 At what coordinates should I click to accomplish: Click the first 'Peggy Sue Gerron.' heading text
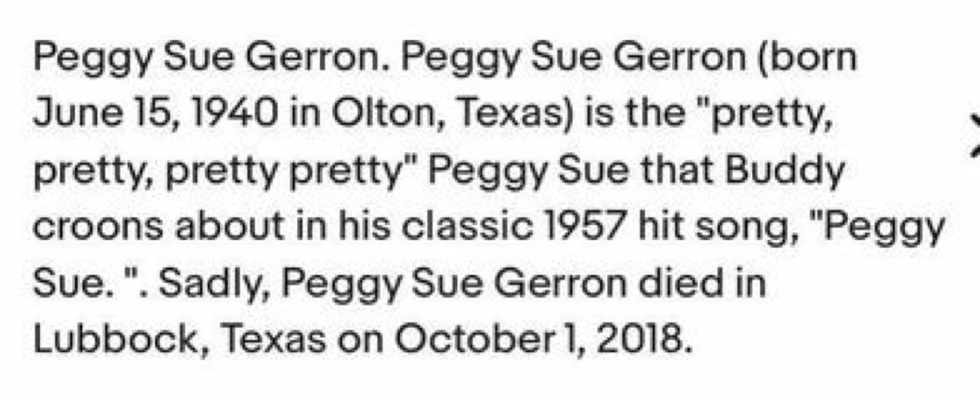211,61
